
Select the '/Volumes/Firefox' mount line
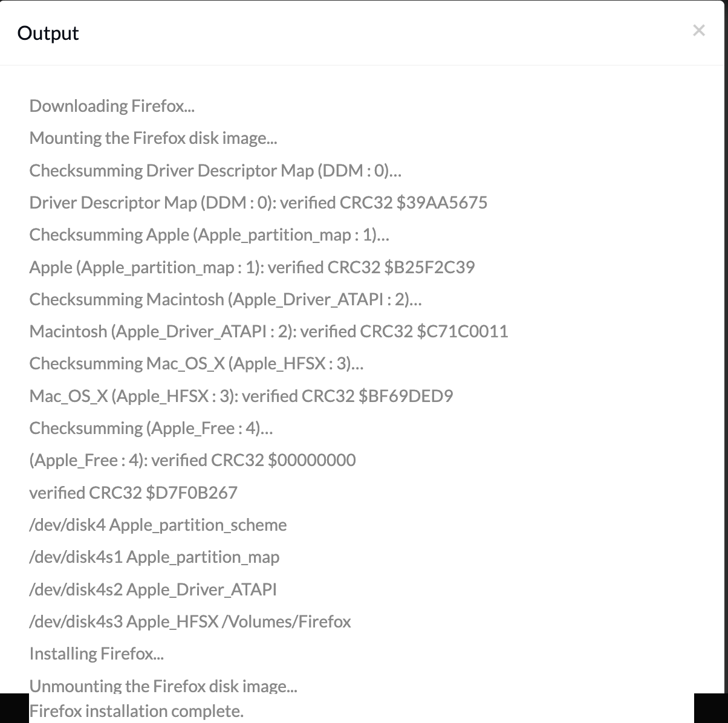tap(190, 621)
